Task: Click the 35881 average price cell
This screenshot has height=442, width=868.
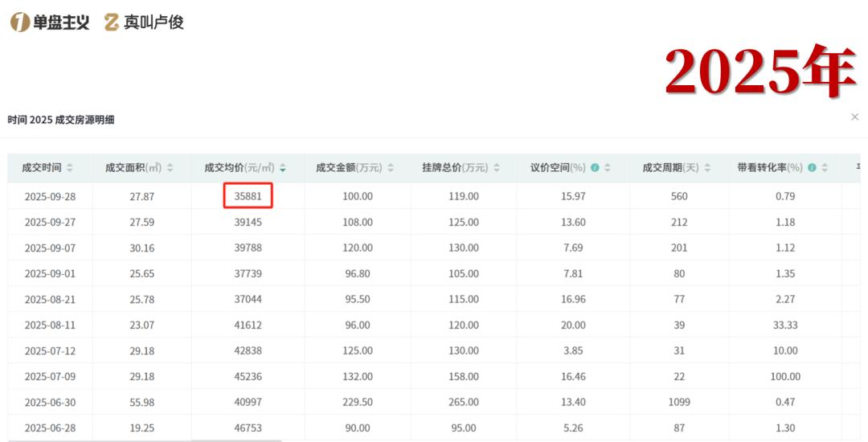Action: [x=248, y=196]
